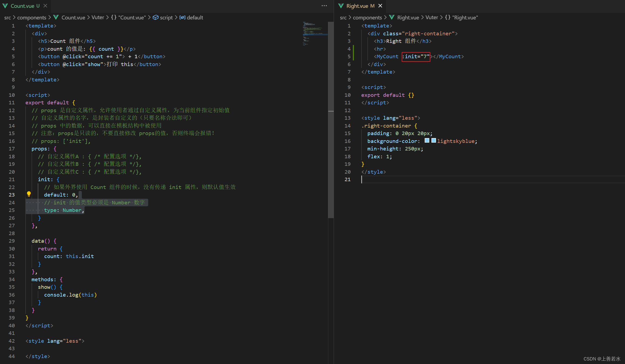The height and width of the screenshot is (364, 625).
Task: Open components breadcrumb in Right.vue pane
Action: point(367,18)
